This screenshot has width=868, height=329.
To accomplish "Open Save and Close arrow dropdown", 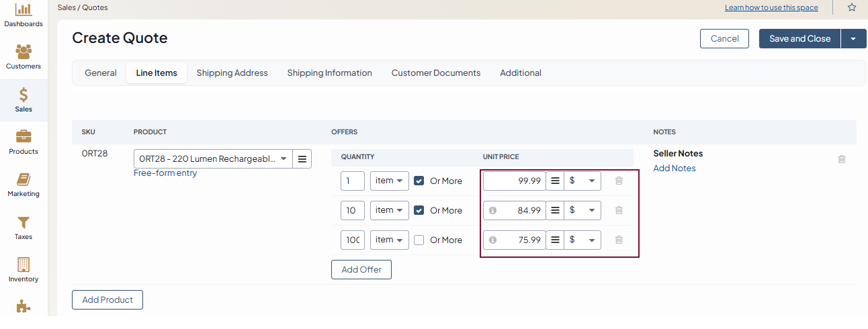I will (x=853, y=39).
